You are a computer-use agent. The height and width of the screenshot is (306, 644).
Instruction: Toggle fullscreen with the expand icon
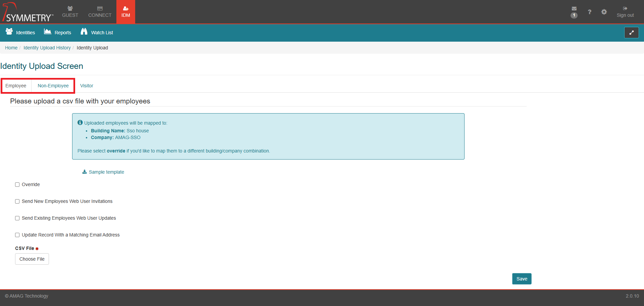coord(631,33)
